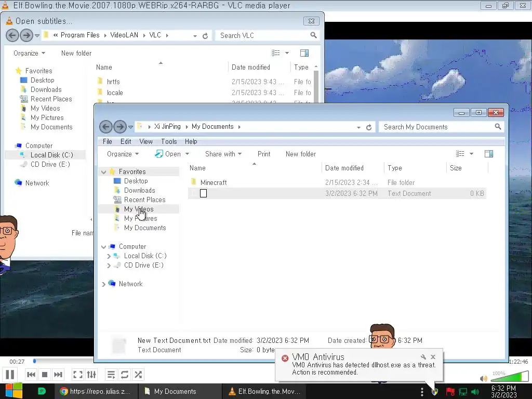
Task: Open the Edit menu
Action: click(126, 141)
